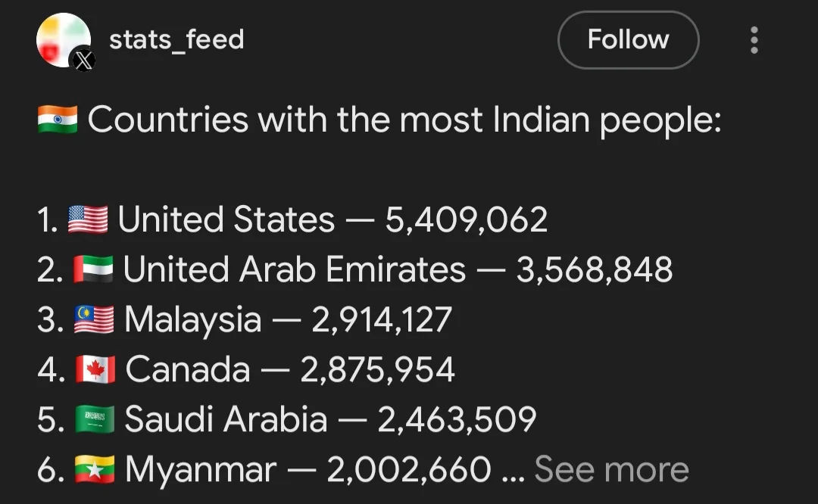The image size is (818, 504).
Task: Click the Saudi Arabia 2,463,509 entry
Action: click(x=330, y=420)
